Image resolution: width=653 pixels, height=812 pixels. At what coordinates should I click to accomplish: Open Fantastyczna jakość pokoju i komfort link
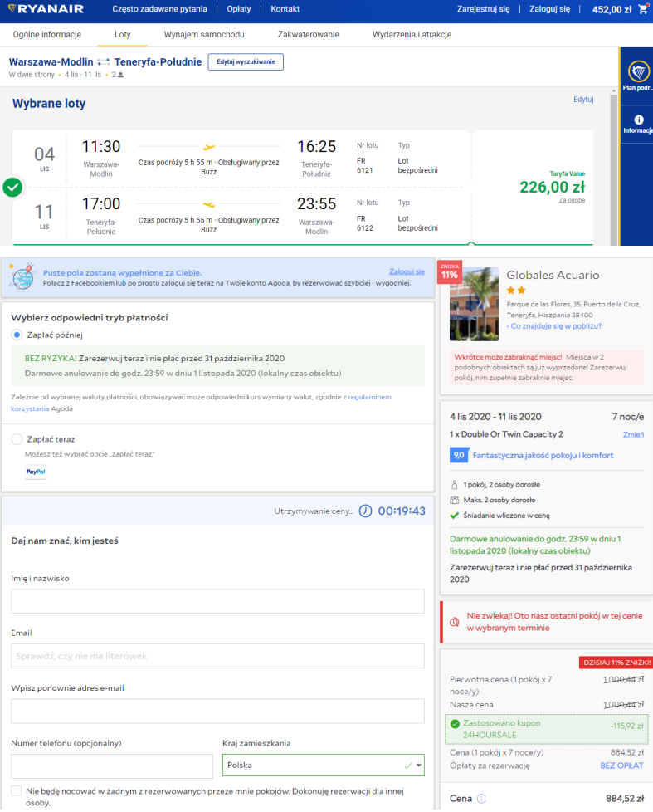pos(543,455)
